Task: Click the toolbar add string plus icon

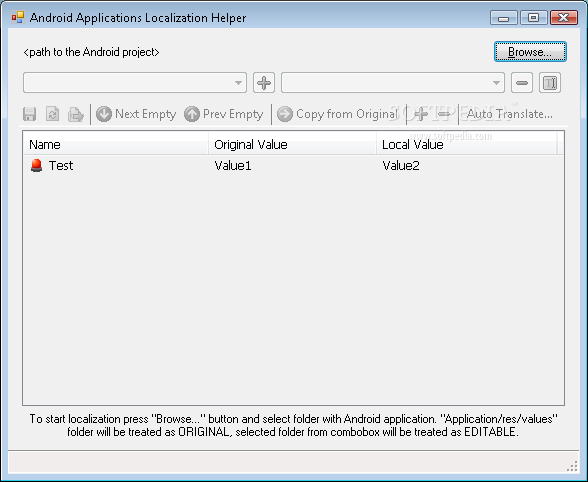Action: pyautogui.click(x=421, y=114)
